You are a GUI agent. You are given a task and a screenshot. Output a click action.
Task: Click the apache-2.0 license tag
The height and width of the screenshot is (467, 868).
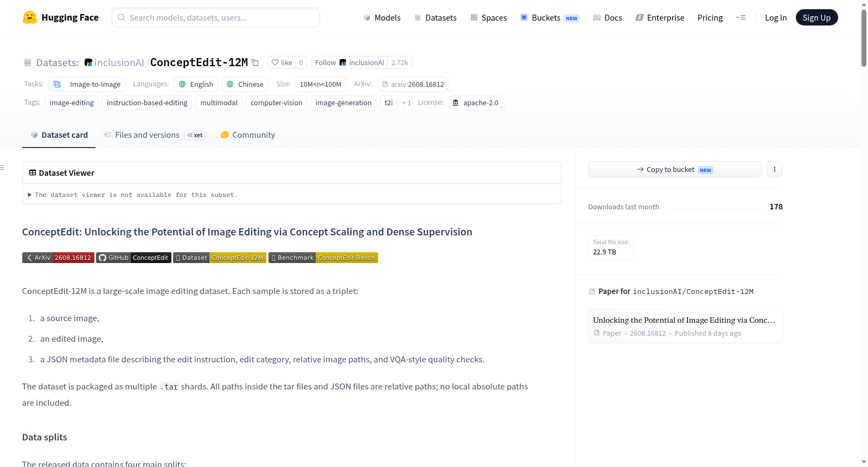pyautogui.click(x=476, y=103)
